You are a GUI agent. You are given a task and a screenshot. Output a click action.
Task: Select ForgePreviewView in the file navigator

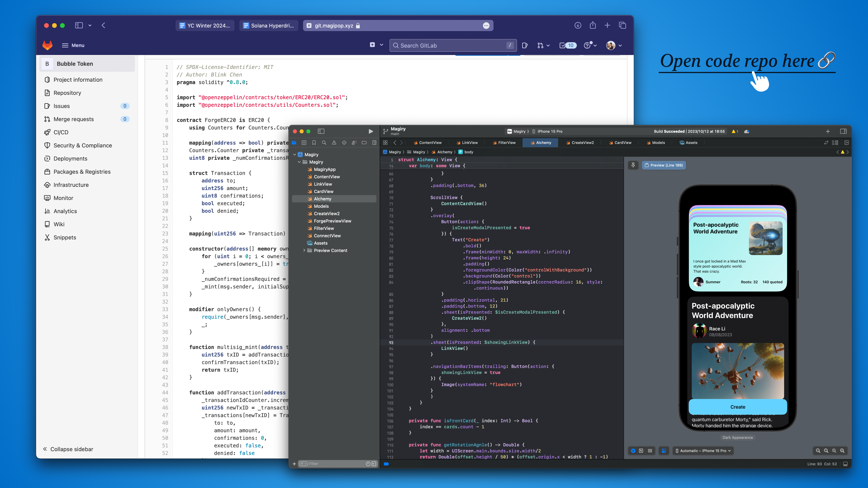(x=332, y=221)
